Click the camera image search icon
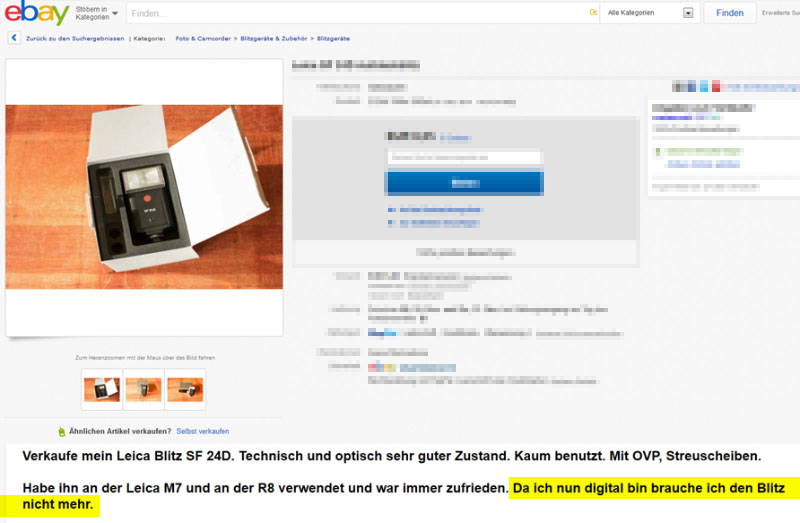This screenshot has width=800, height=523. (x=593, y=13)
